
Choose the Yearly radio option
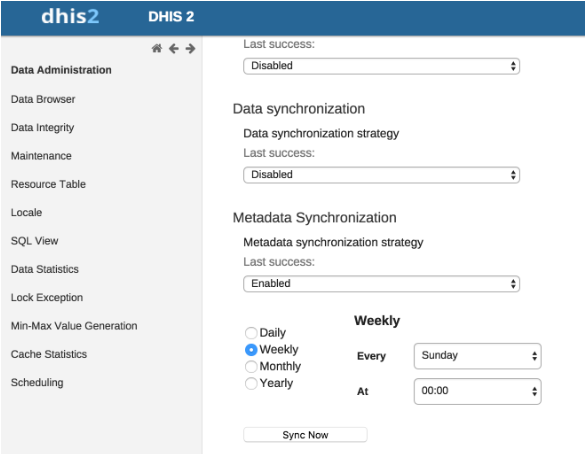tap(251, 383)
